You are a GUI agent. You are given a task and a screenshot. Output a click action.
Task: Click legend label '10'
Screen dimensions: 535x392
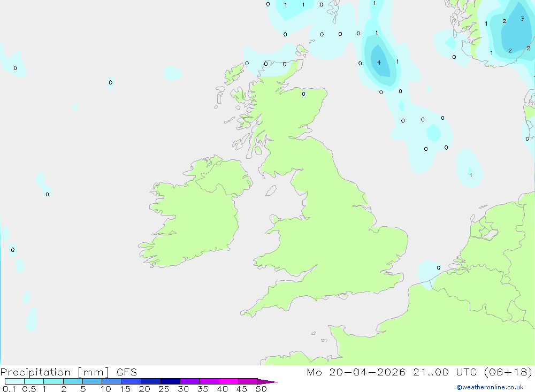click(106, 389)
